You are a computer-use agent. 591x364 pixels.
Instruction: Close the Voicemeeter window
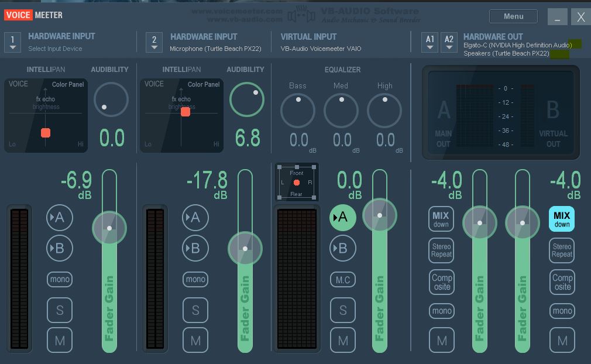[x=581, y=16]
